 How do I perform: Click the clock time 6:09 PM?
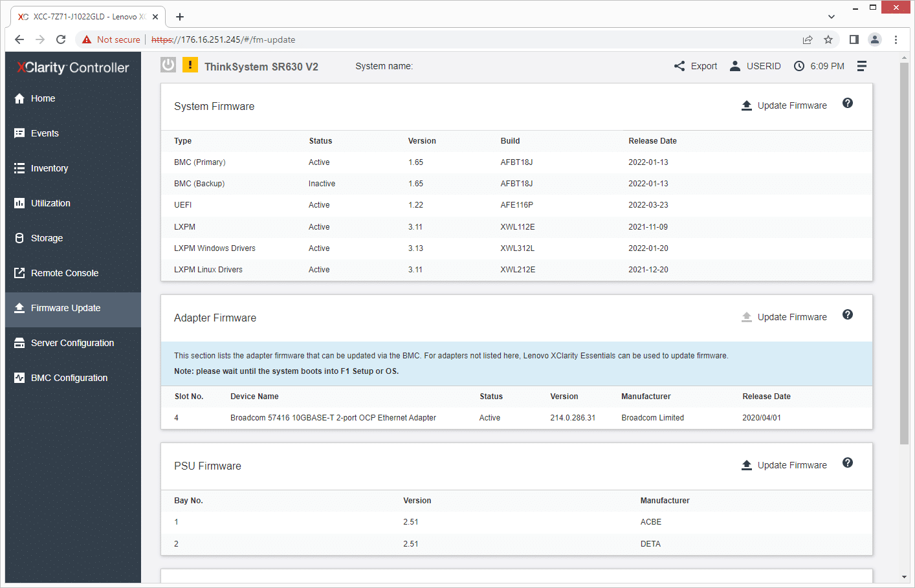coord(819,66)
